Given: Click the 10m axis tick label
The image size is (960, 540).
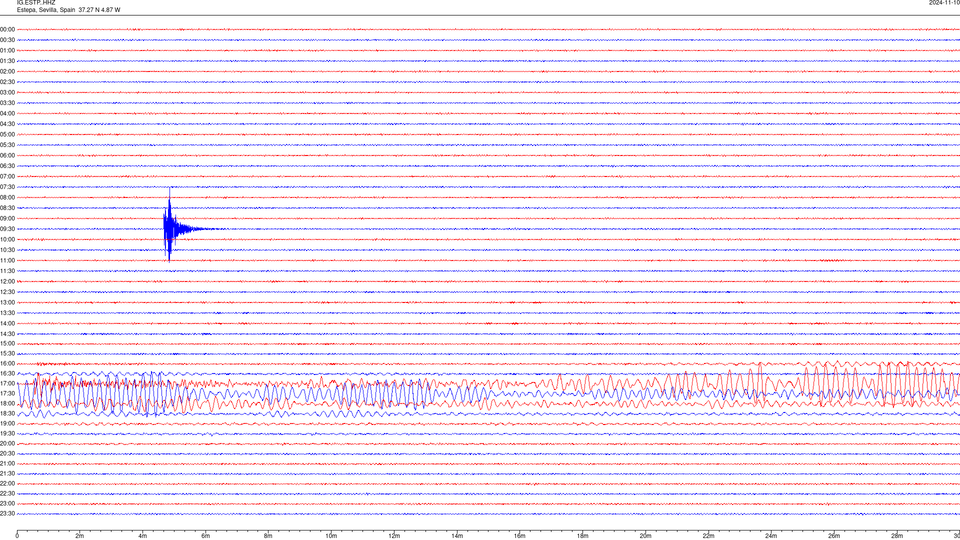Looking at the screenshot, I should (331, 536).
